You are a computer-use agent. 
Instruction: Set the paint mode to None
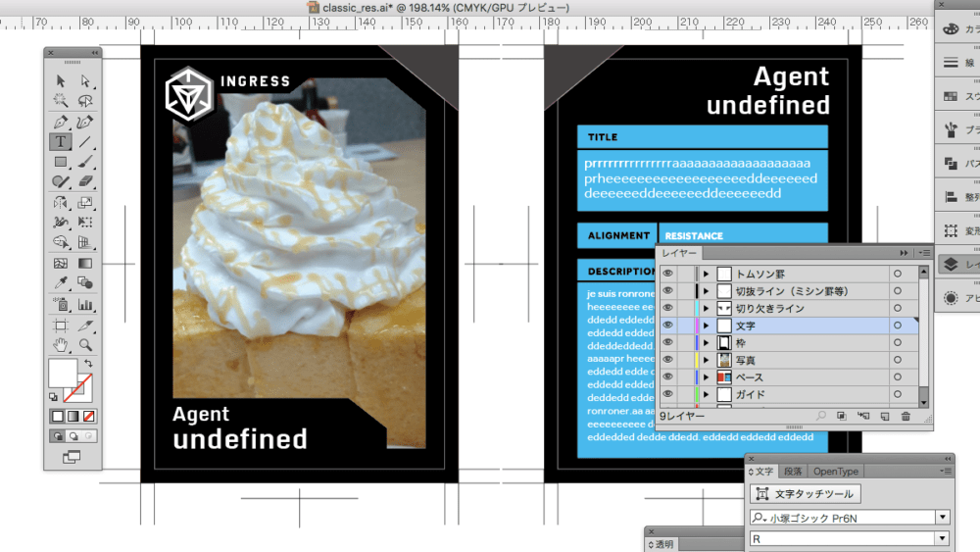click(x=89, y=417)
